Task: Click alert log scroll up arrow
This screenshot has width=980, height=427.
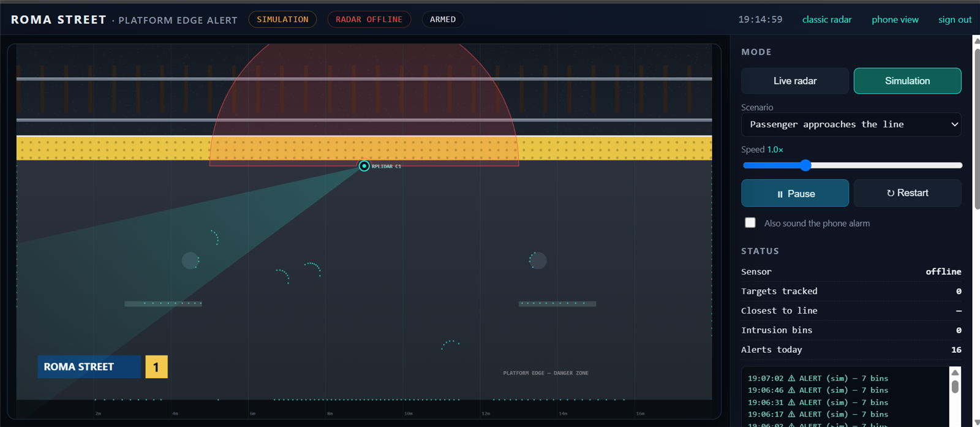Action: point(955,372)
